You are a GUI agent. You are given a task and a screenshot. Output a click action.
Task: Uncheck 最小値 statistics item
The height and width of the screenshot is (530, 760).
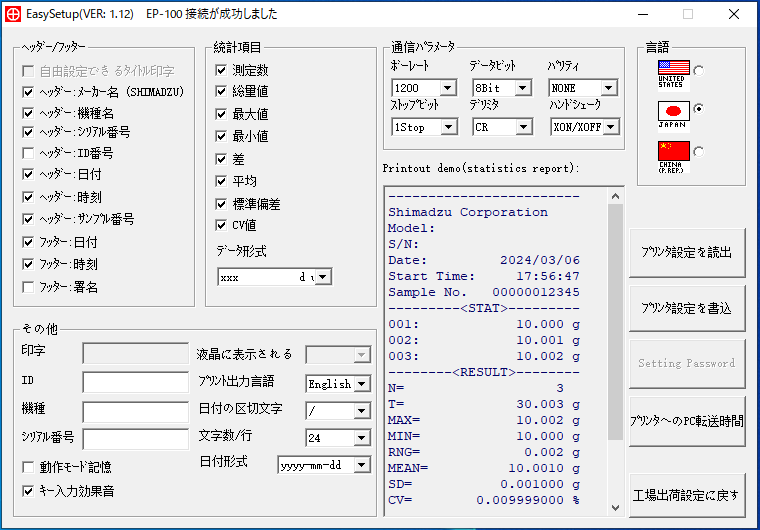coord(221,136)
